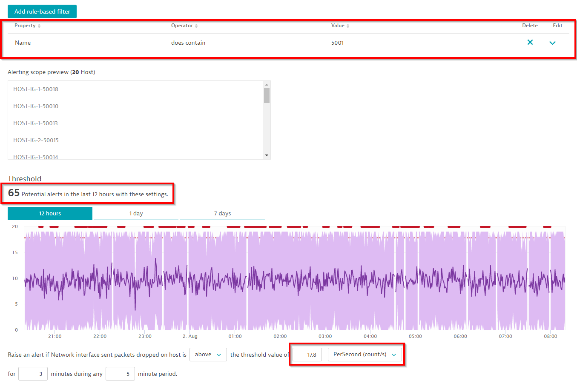Delete the Name filter rule
This screenshot has width=577, height=392.
(x=530, y=42)
